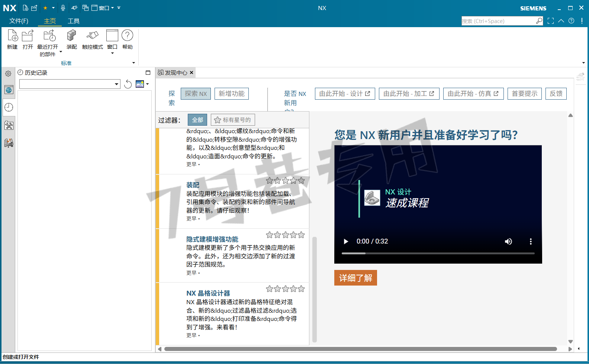Open the web browser globe sidebar tab
This screenshot has height=364, width=589.
[9, 90]
